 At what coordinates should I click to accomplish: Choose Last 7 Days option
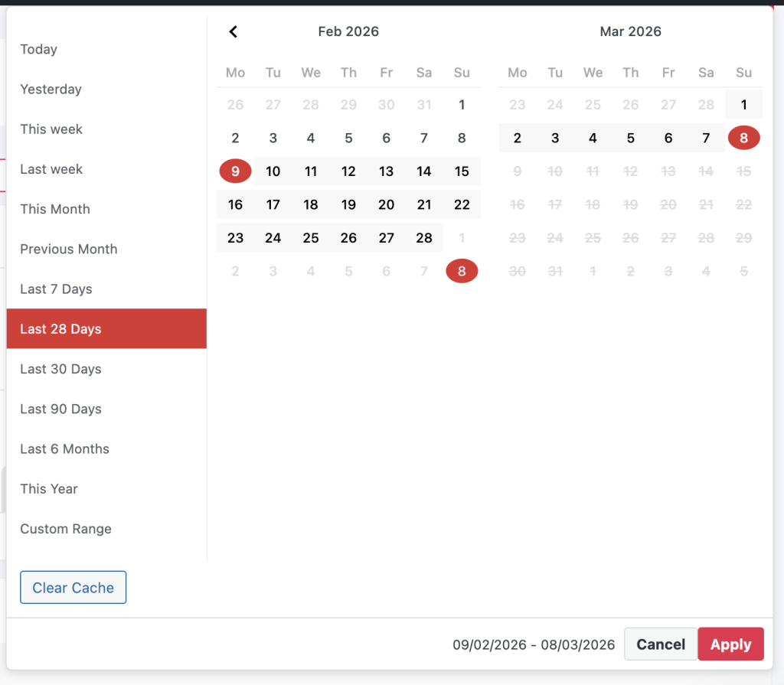point(56,289)
